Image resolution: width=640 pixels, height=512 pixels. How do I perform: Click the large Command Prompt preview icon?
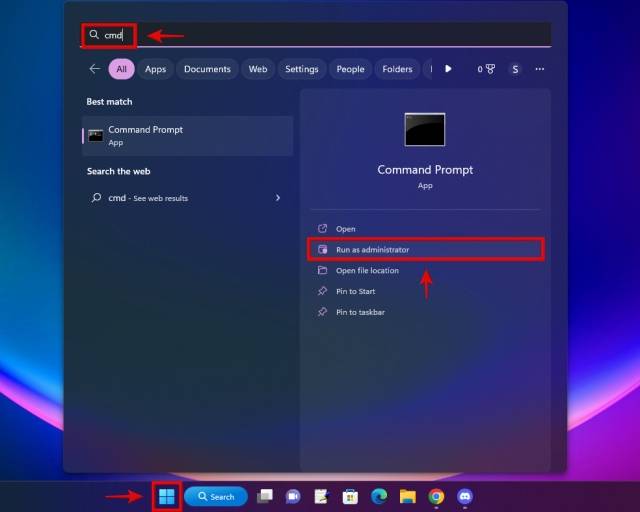pyautogui.click(x=425, y=129)
